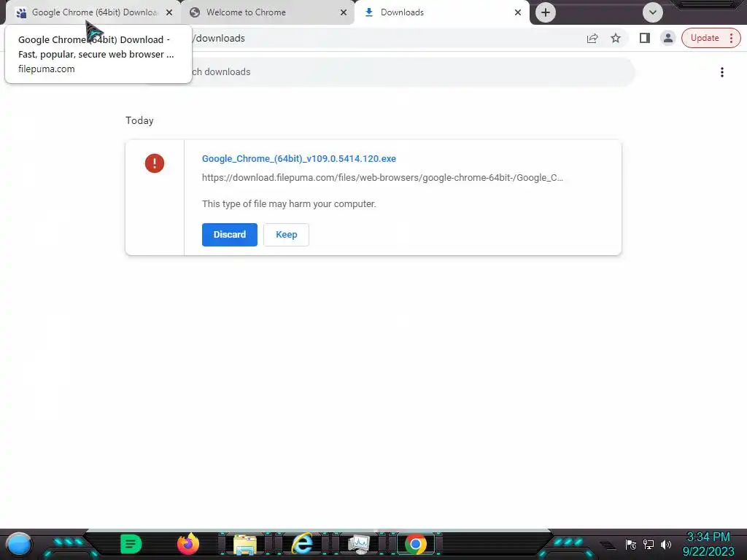Viewport: 747px width, 560px height.
Task: Click the download.filepuma.com source URL
Action: click(382, 178)
